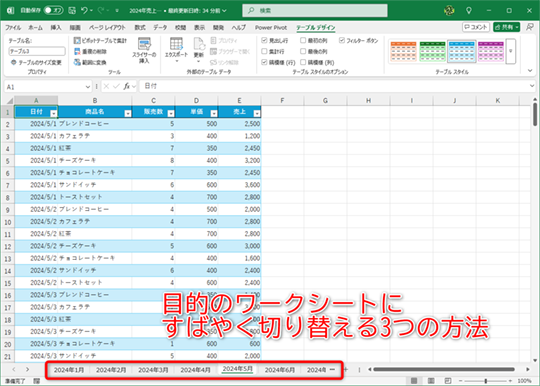
Task: Click the Resize Table gear icon
Action: pos(13,62)
